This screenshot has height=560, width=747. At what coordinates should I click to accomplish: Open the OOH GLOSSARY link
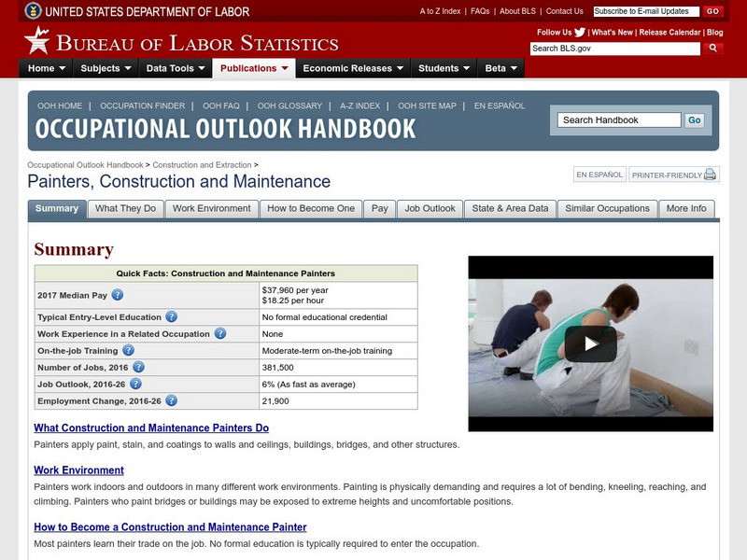pyautogui.click(x=289, y=105)
